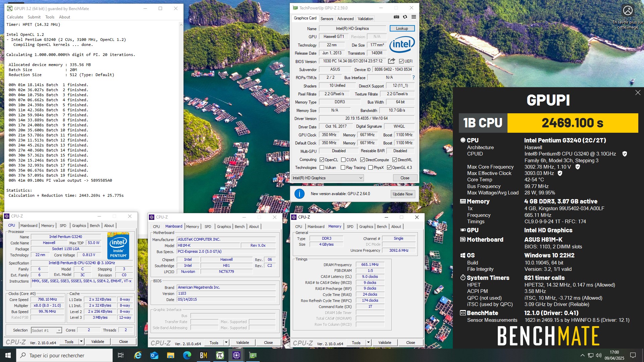
Task: Open Outlook from the taskbar
Action: pos(154,355)
